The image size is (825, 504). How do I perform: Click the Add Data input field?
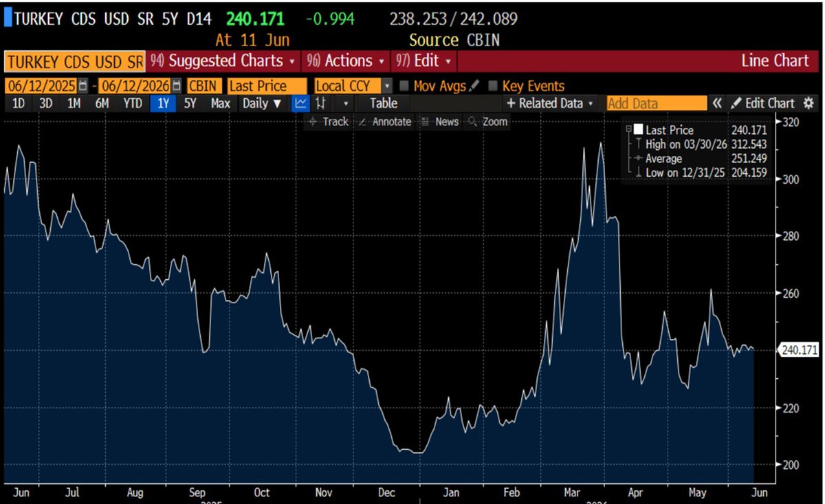657,103
